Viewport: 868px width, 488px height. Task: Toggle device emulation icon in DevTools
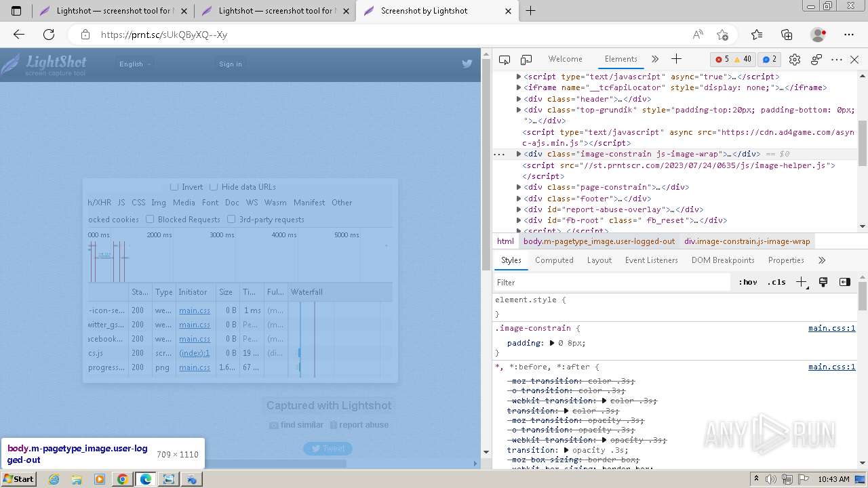click(x=526, y=60)
